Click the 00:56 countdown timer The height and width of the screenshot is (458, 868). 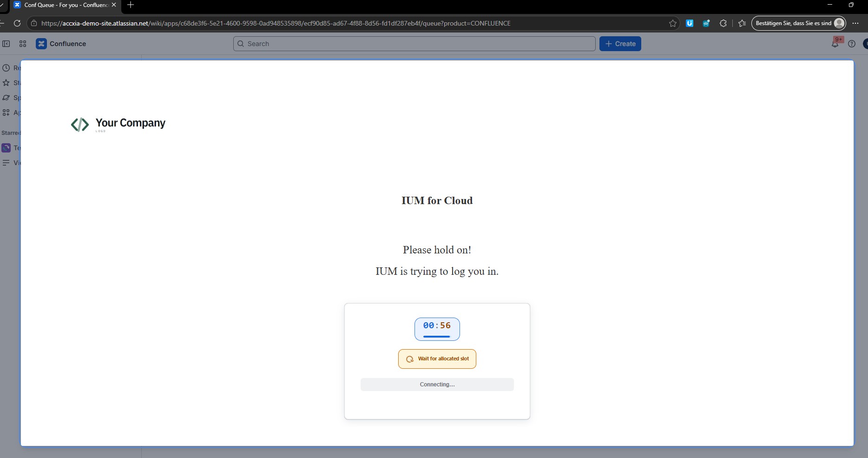[x=437, y=329]
